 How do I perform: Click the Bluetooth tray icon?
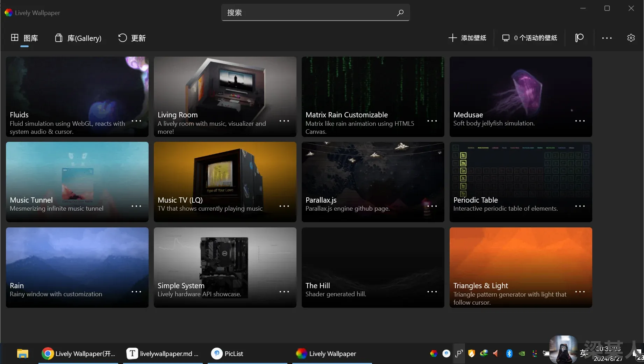509,354
